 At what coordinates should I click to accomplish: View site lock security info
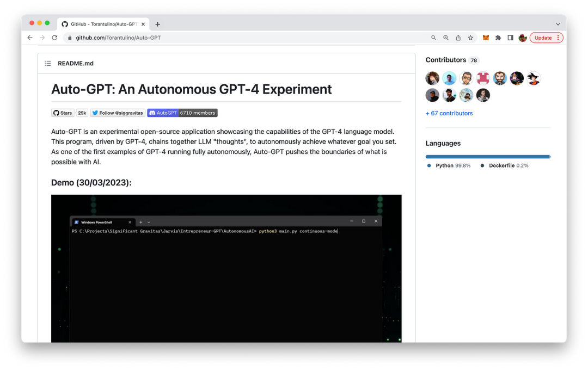point(70,38)
